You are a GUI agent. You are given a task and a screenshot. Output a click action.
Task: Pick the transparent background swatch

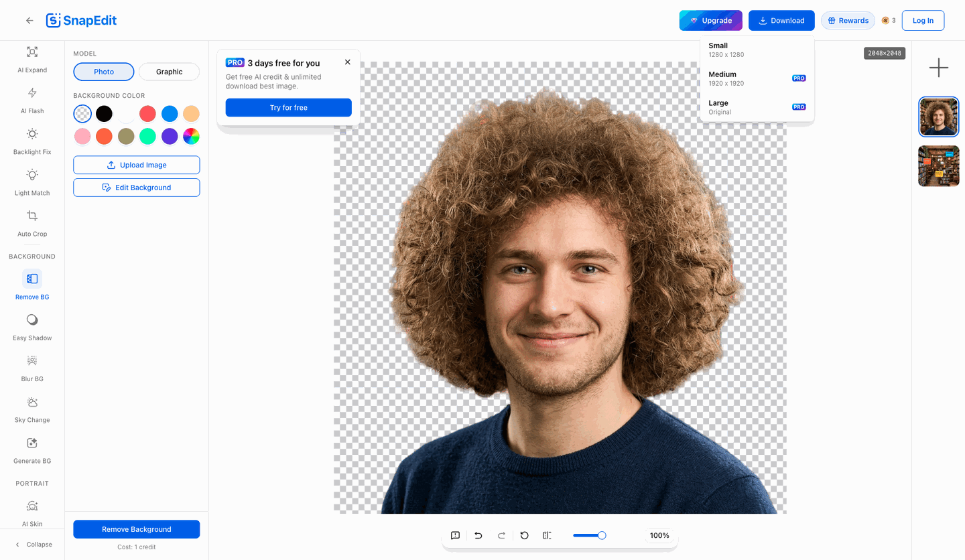82,114
